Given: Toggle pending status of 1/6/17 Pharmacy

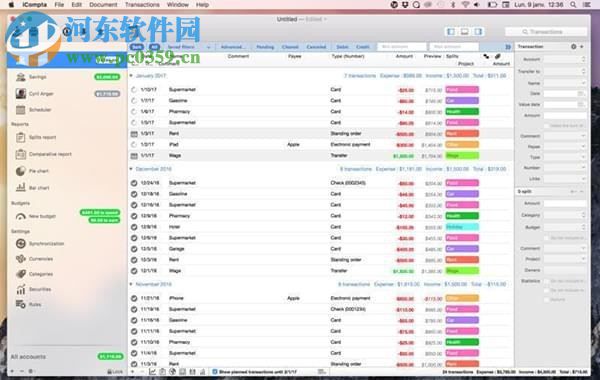Looking at the screenshot, I should pyautogui.click(x=134, y=112).
